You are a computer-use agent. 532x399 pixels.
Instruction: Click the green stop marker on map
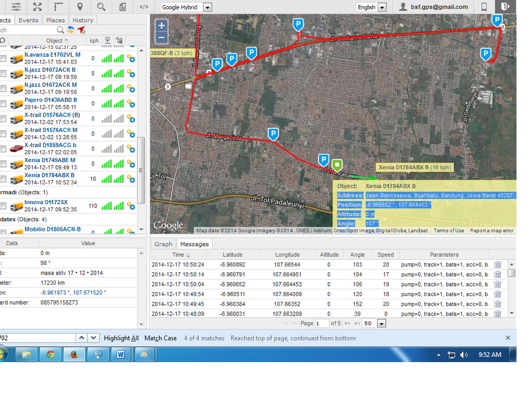(337, 165)
